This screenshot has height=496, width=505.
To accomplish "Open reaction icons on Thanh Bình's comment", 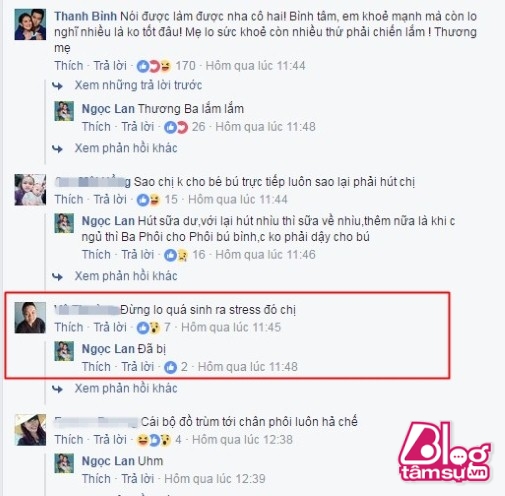I will tap(154, 66).
